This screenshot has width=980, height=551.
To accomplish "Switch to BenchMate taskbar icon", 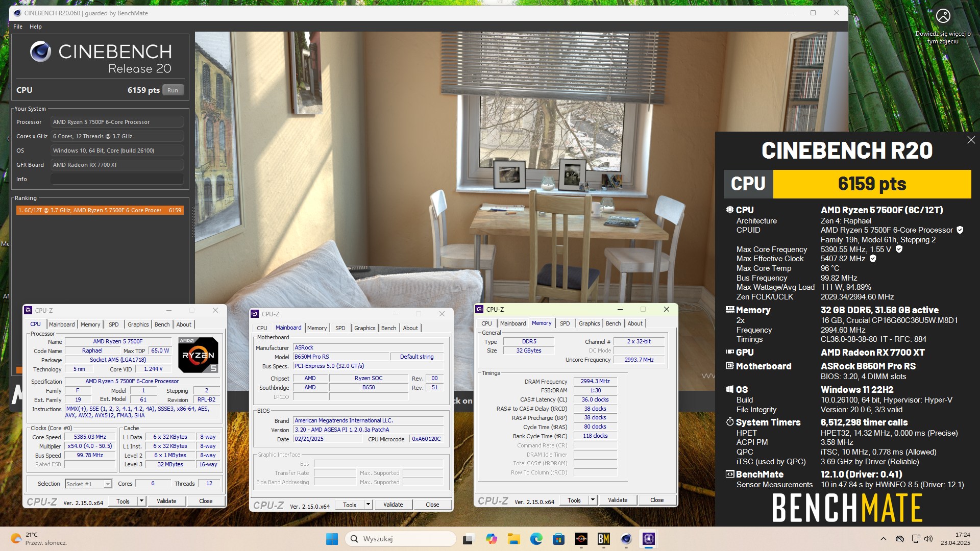I will 604,539.
